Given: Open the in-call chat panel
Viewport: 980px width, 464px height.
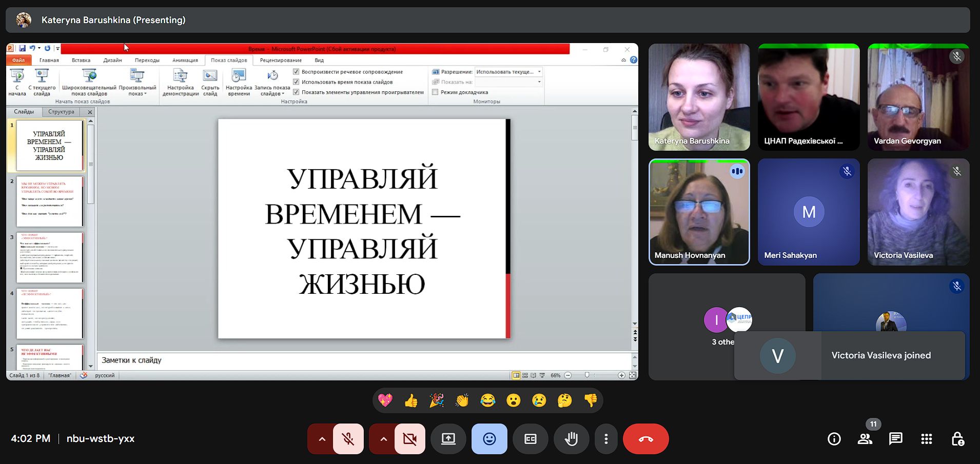Looking at the screenshot, I should click(x=895, y=439).
